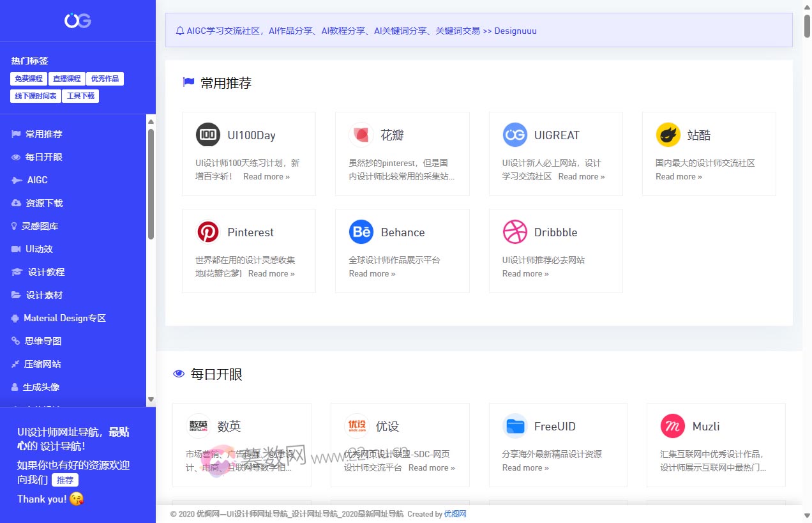Click the FreeUID folder icon
812x523 pixels.
pyautogui.click(x=514, y=426)
